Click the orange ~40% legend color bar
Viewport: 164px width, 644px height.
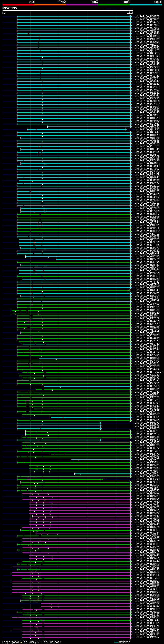pos(50,5)
